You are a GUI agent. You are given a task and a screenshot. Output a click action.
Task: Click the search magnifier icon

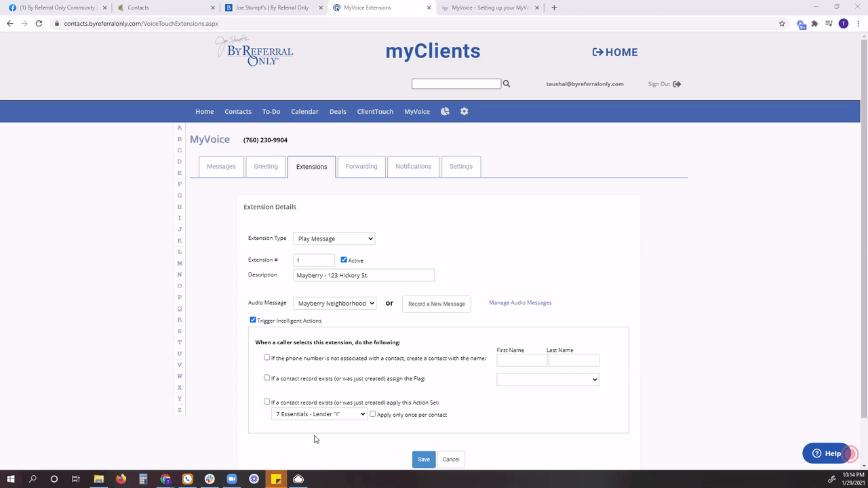click(507, 84)
